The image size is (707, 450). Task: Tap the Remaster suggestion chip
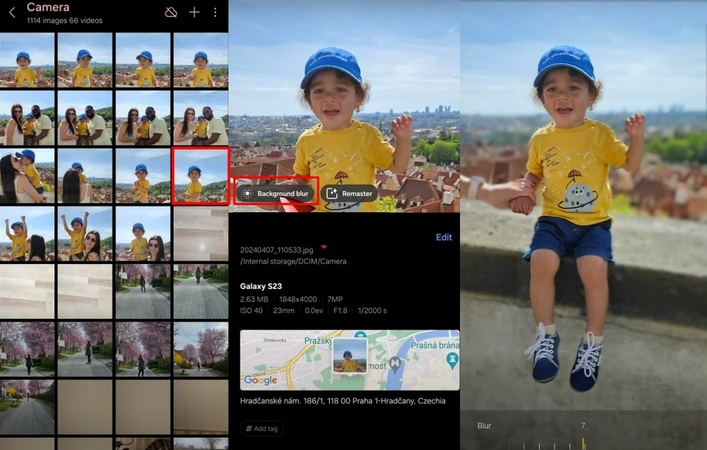click(x=350, y=193)
